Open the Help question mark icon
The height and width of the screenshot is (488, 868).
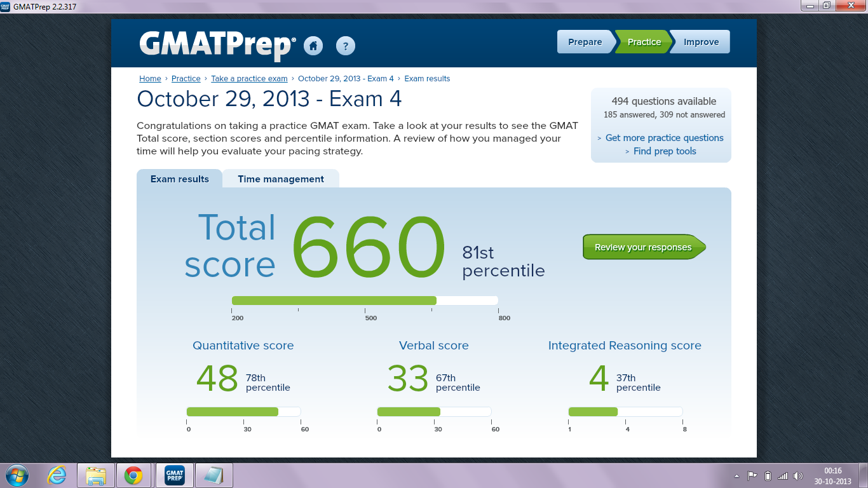point(345,46)
